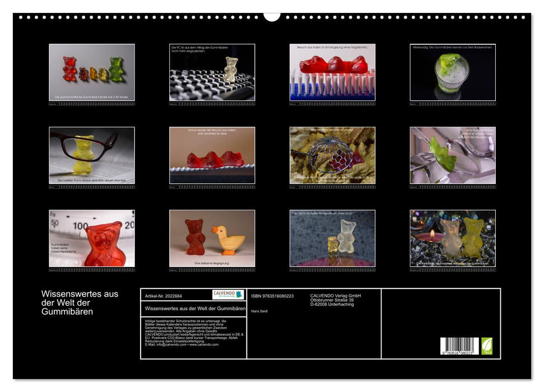Image resolution: width=544 pixels, height=392 pixels.
Task: Click the ISBN 9783516080223 text
Action: coord(272,296)
